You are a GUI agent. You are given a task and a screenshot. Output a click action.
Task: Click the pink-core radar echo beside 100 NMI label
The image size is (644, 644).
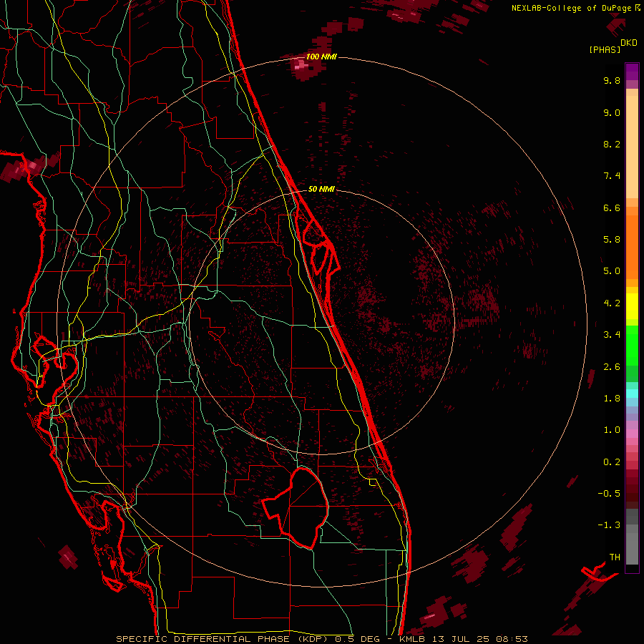point(301,65)
